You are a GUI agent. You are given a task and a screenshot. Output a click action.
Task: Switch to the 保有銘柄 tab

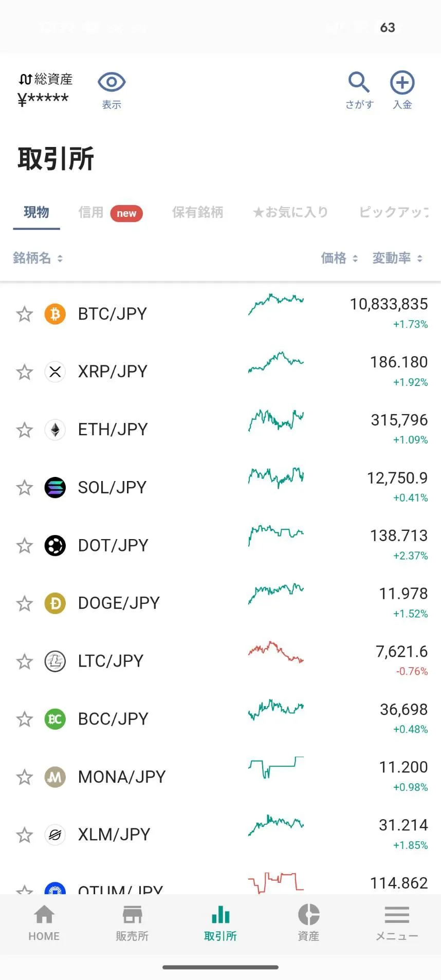click(197, 212)
